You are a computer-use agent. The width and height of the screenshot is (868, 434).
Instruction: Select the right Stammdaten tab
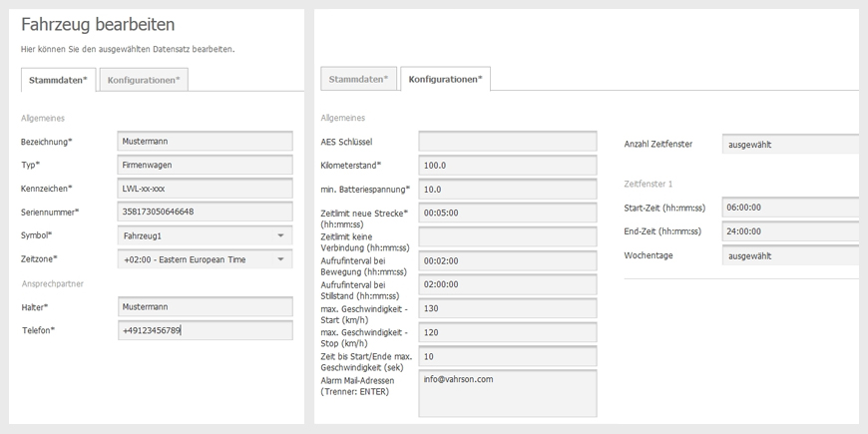pos(358,79)
